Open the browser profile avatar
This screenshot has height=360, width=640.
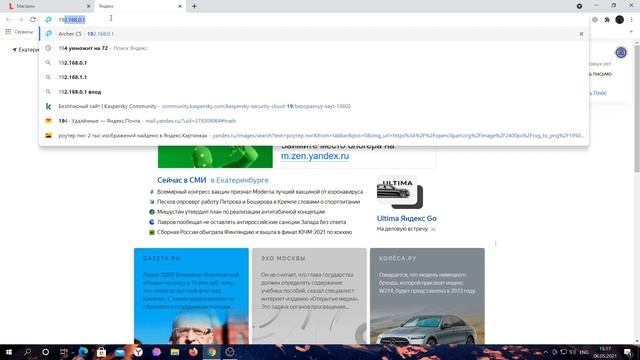pos(619,20)
